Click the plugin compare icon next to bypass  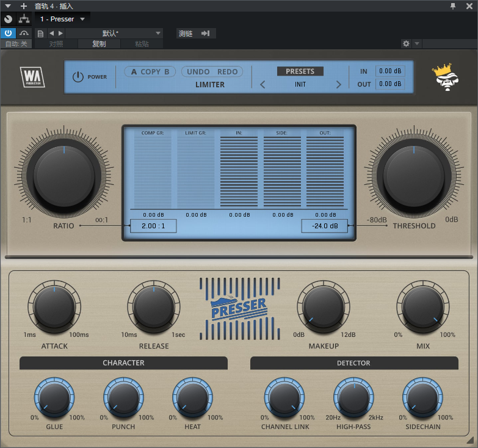pyautogui.click(x=24, y=33)
